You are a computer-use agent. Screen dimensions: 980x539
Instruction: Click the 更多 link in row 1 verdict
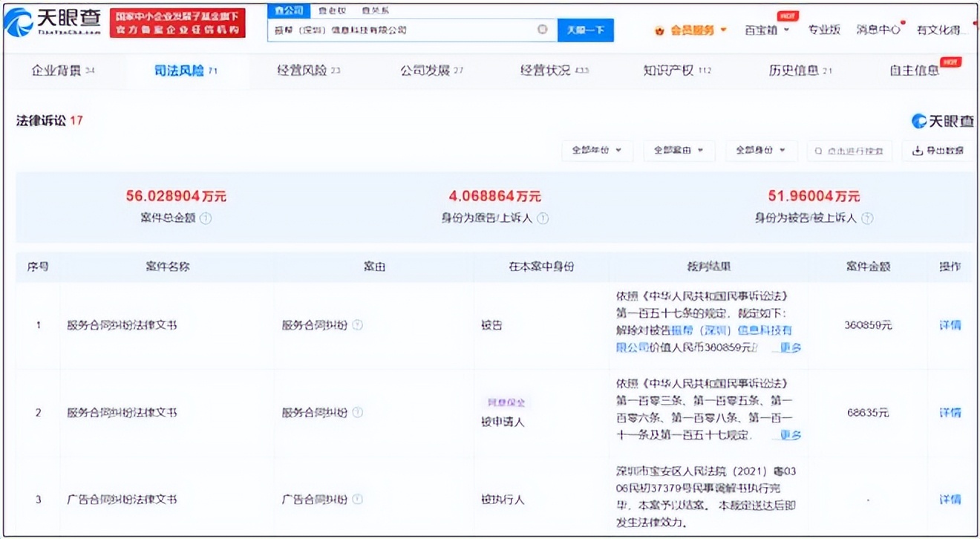click(x=791, y=347)
